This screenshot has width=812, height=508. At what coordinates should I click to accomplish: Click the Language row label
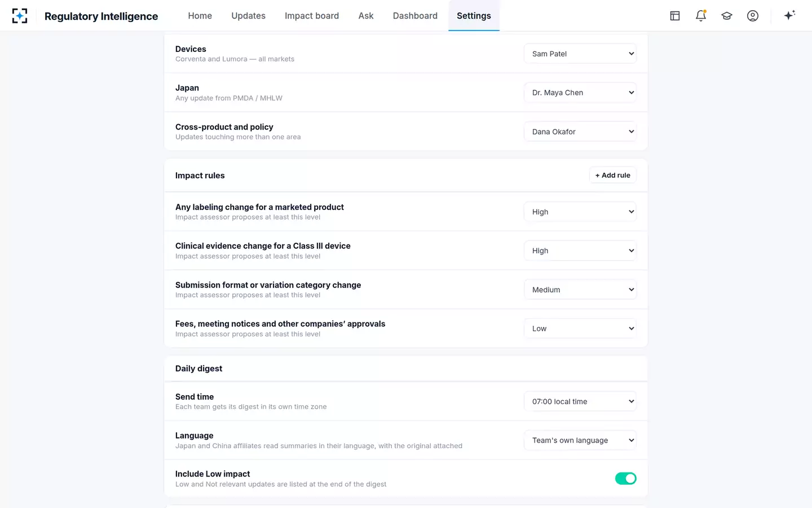[195, 436]
